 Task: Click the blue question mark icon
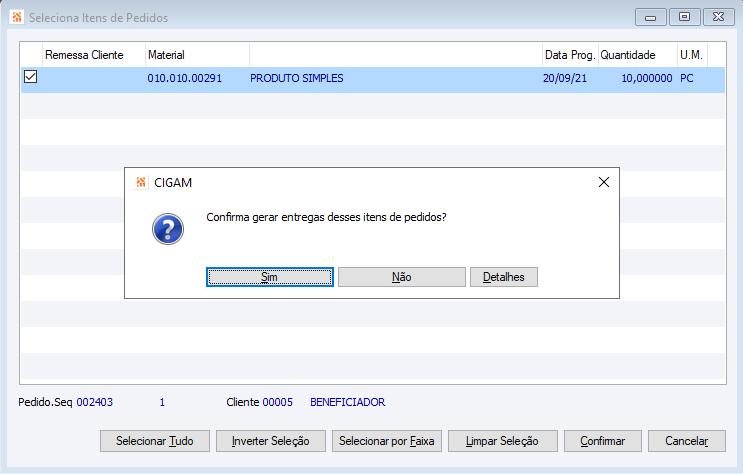pos(168,229)
